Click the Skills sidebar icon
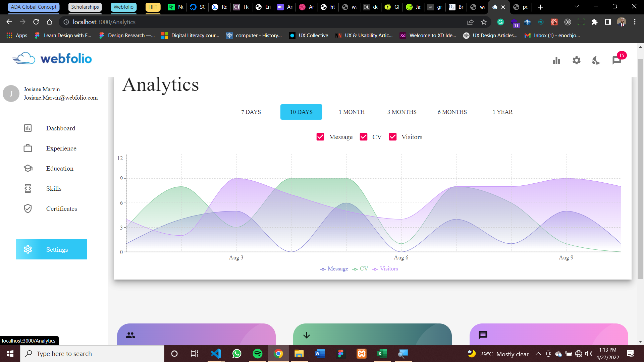The height and width of the screenshot is (362, 644). pyautogui.click(x=28, y=188)
